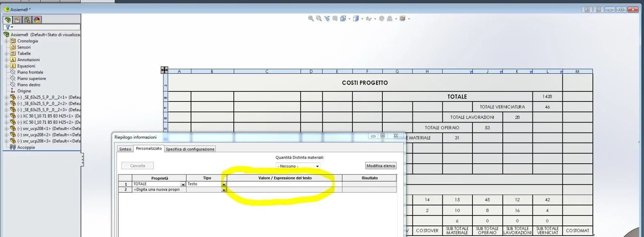Click the Hide/Show Items glasses icon
The height and width of the screenshot is (237, 644).
369,19
